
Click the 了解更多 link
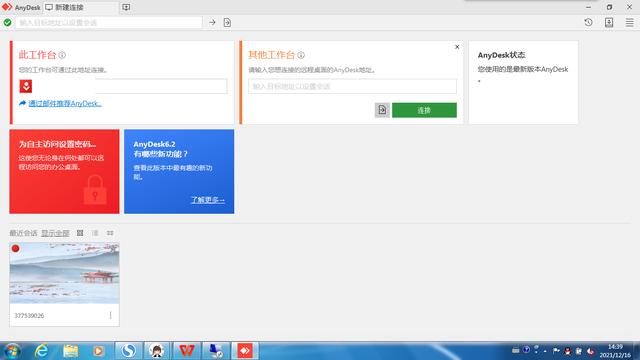208,200
